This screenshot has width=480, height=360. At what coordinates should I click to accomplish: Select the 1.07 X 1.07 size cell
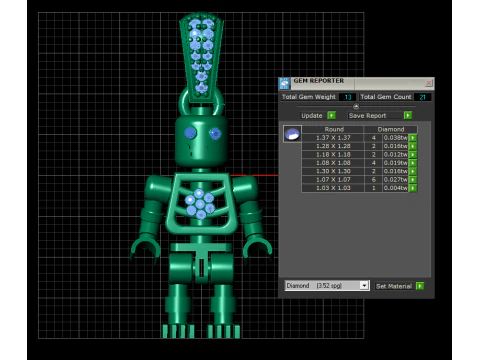[x=333, y=179]
